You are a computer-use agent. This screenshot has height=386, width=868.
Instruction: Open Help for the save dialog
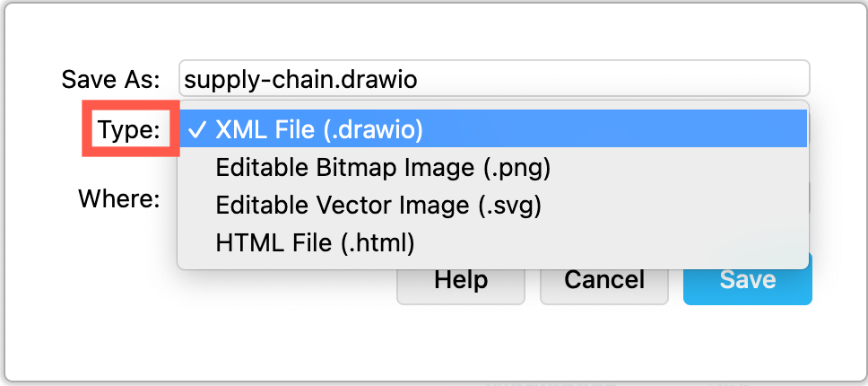pos(460,279)
